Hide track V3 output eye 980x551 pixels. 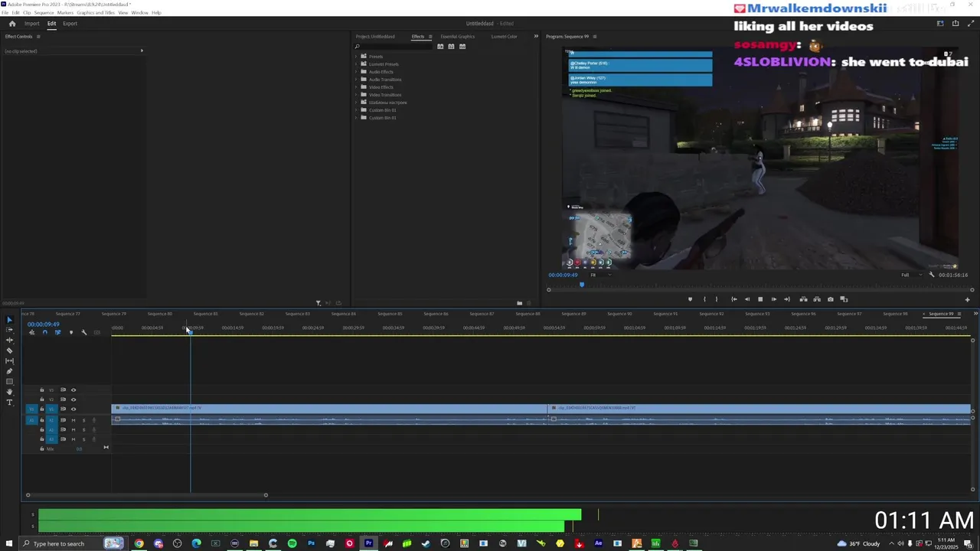(x=73, y=390)
